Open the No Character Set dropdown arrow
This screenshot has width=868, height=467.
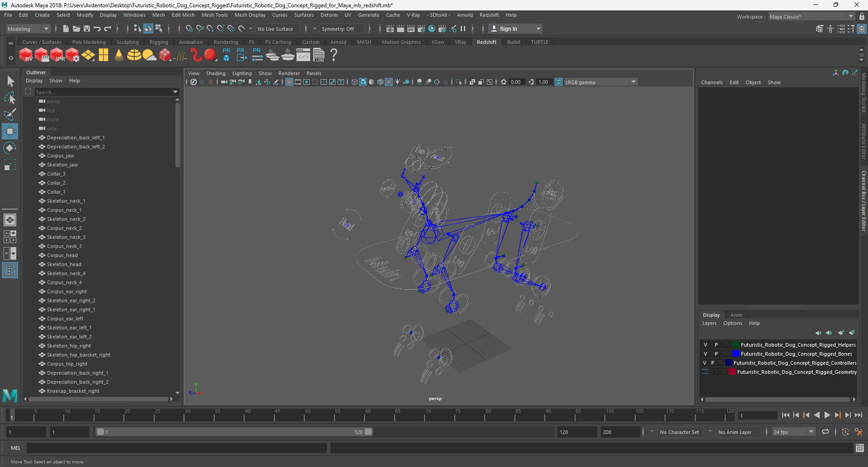pyautogui.click(x=652, y=432)
